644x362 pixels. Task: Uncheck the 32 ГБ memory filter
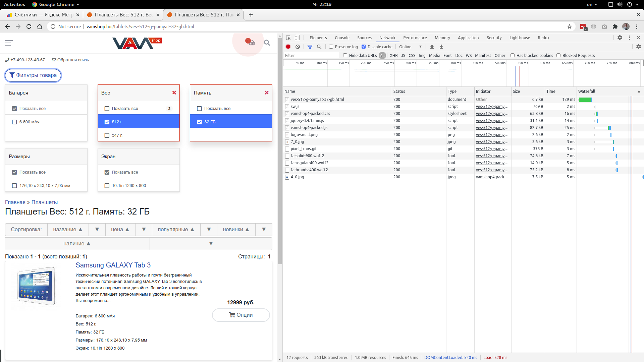tap(199, 122)
